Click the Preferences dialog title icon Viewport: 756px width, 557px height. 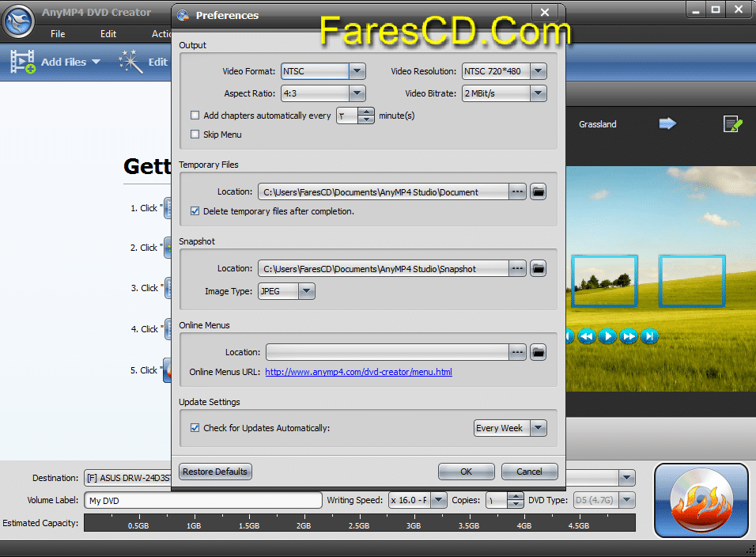[x=183, y=16]
